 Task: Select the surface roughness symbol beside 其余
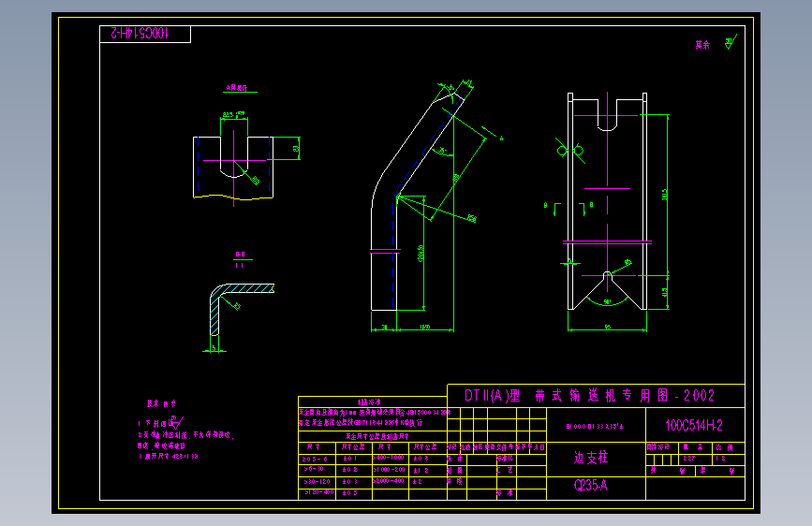[x=731, y=42]
